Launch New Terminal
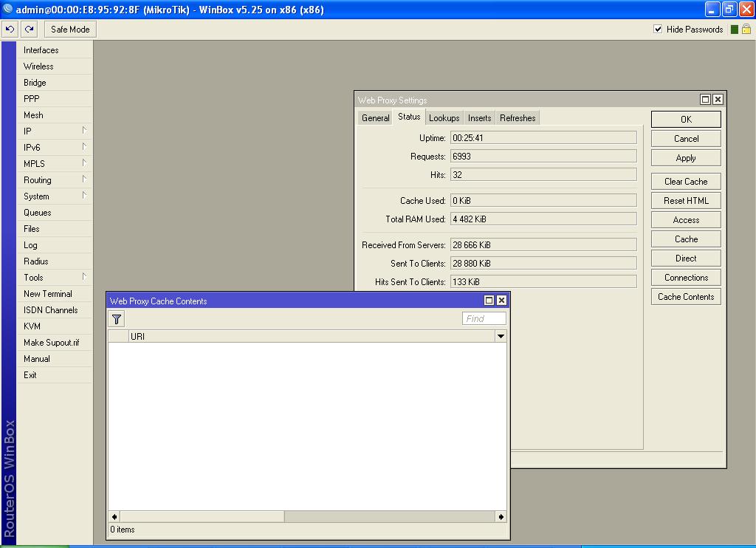 [x=54, y=294]
